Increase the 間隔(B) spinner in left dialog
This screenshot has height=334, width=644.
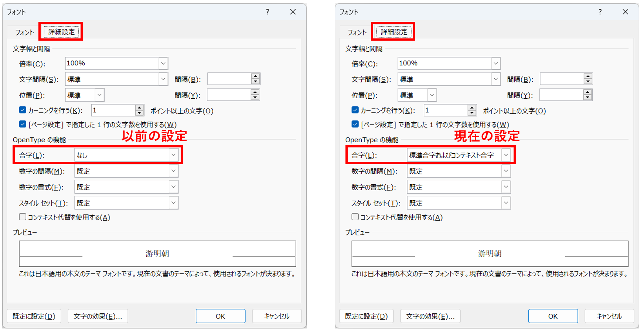pos(255,76)
